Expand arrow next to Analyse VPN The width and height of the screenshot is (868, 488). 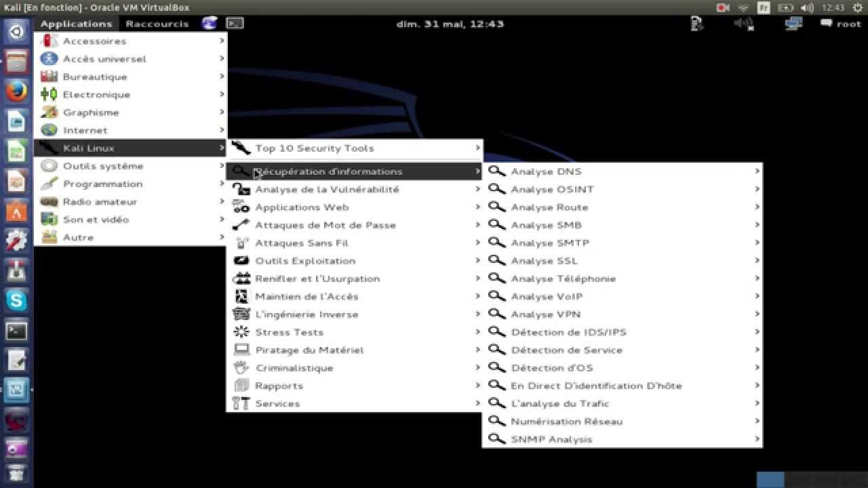(757, 314)
